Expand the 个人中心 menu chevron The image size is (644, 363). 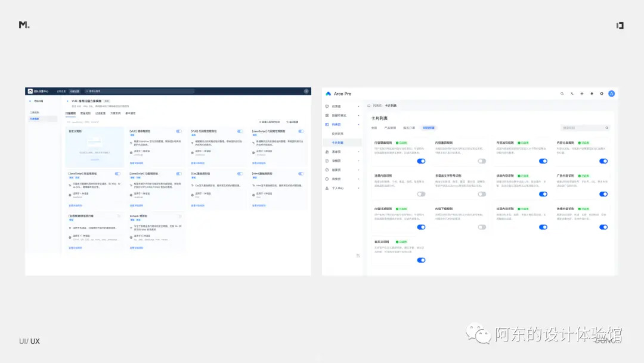click(x=358, y=188)
